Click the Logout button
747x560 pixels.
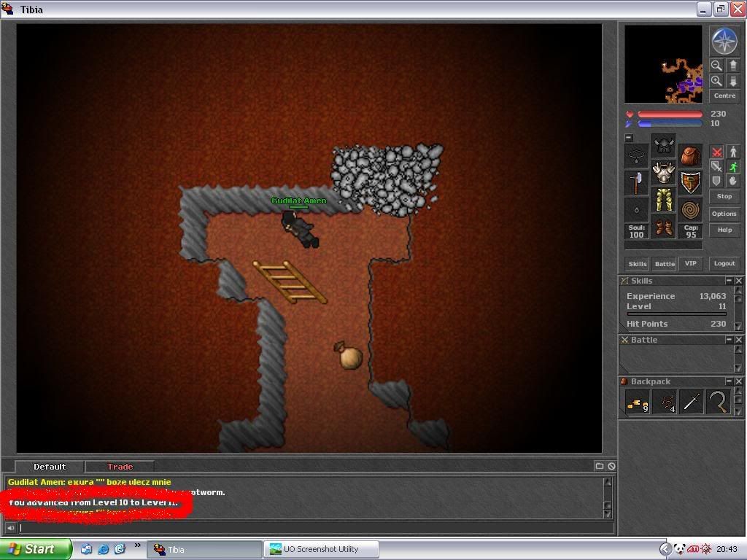point(724,264)
